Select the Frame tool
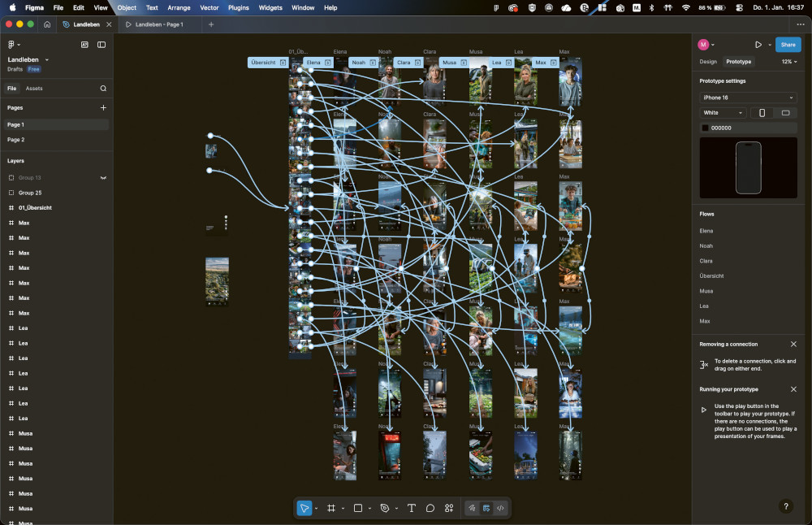Image resolution: width=812 pixels, height=525 pixels. click(331, 507)
